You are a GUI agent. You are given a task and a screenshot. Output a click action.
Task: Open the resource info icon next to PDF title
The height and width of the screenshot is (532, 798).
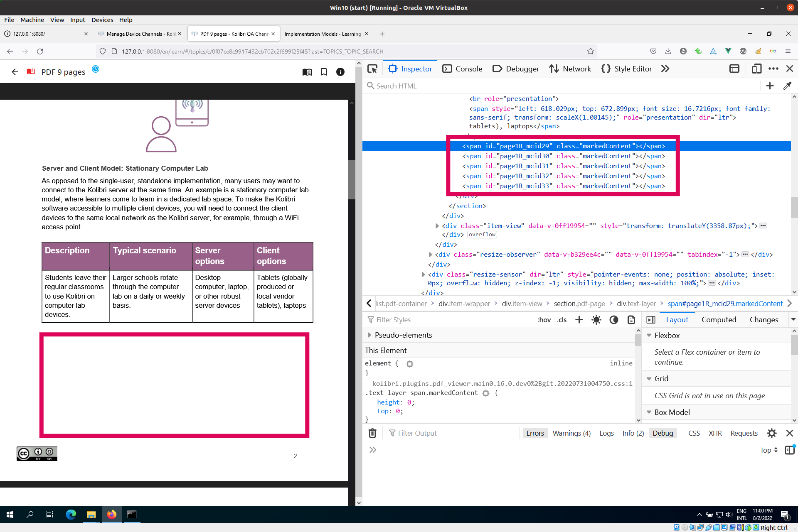point(340,72)
